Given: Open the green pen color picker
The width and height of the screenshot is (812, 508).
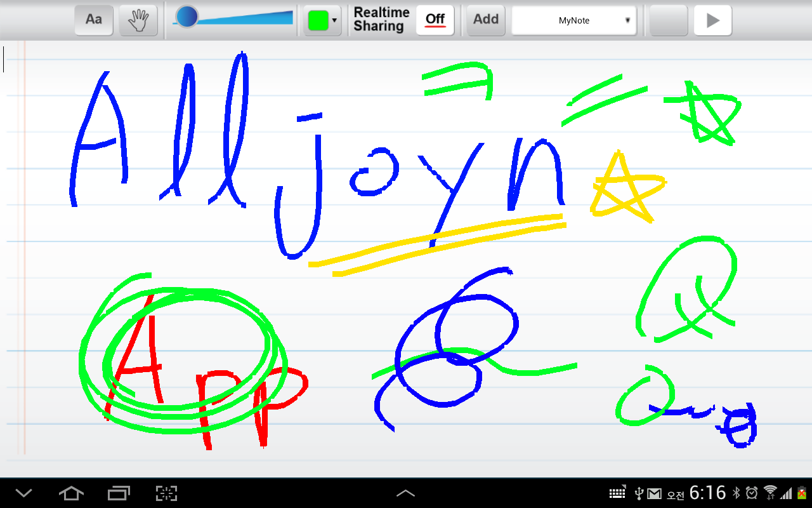Looking at the screenshot, I should (x=318, y=20).
